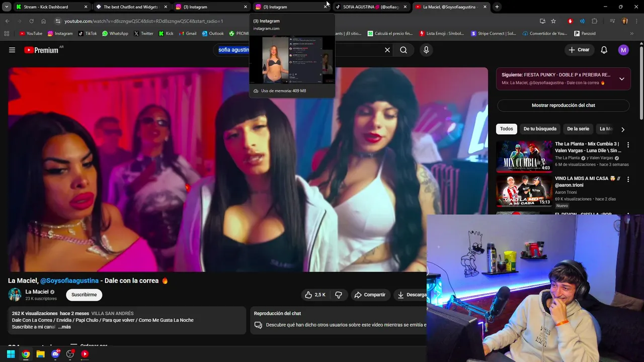The height and width of the screenshot is (362, 644).
Task: Click the main video player
Action: (x=248, y=169)
